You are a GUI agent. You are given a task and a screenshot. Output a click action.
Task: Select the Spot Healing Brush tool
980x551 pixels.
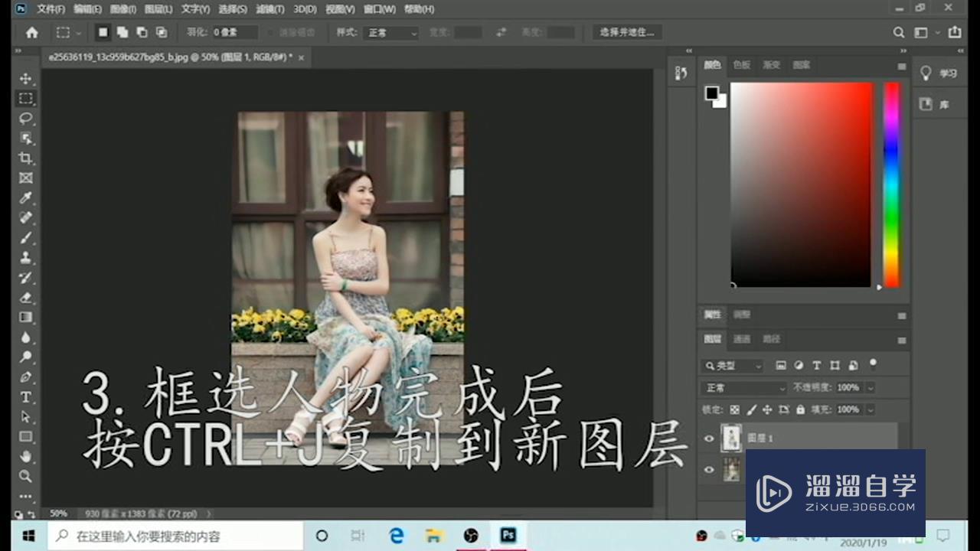26,218
